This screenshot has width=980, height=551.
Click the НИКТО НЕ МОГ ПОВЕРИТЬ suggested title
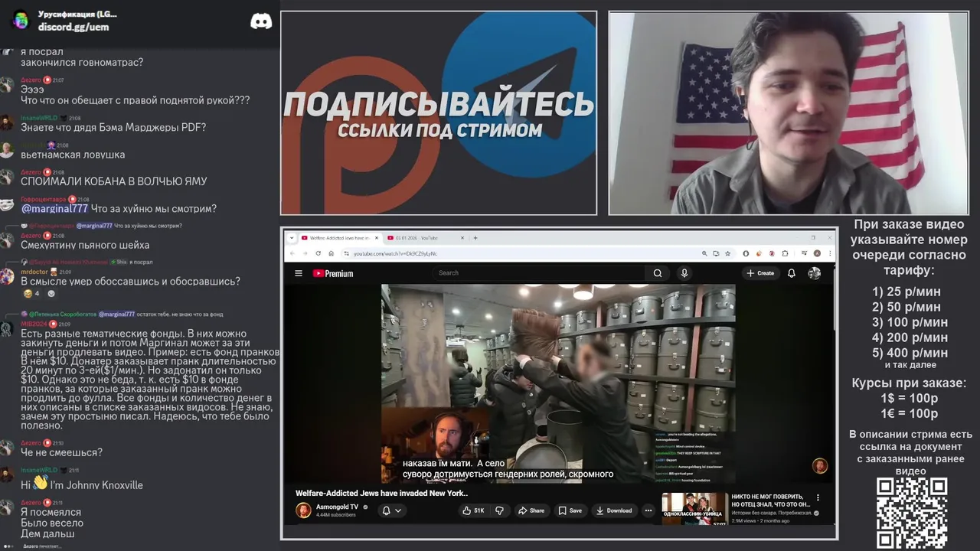[770, 500]
